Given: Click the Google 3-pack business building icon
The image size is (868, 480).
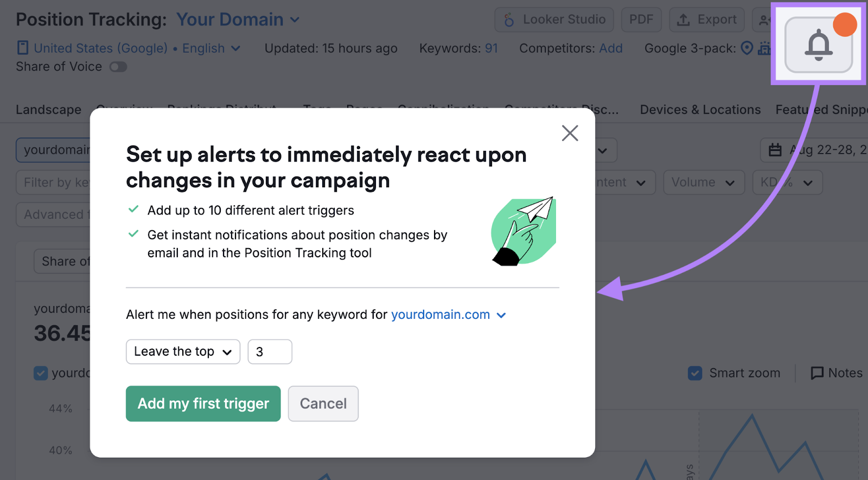Looking at the screenshot, I should (764, 48).
